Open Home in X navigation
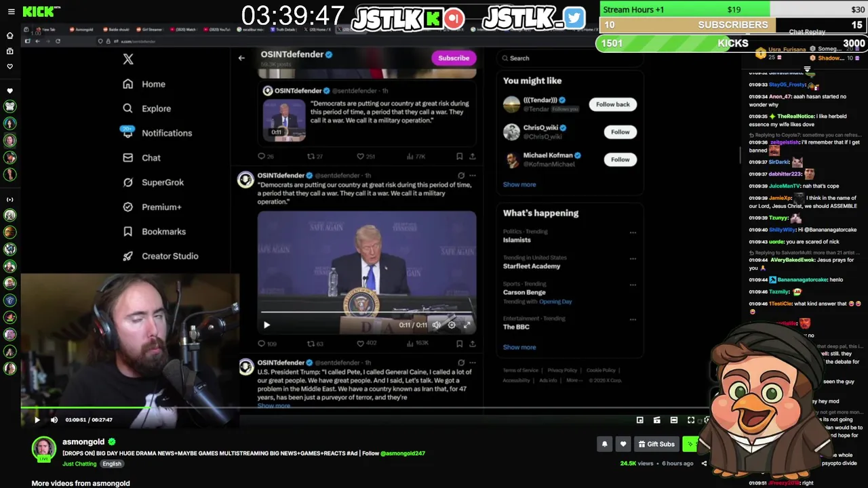This screenshot has width=868, height=488. point(144,84)
